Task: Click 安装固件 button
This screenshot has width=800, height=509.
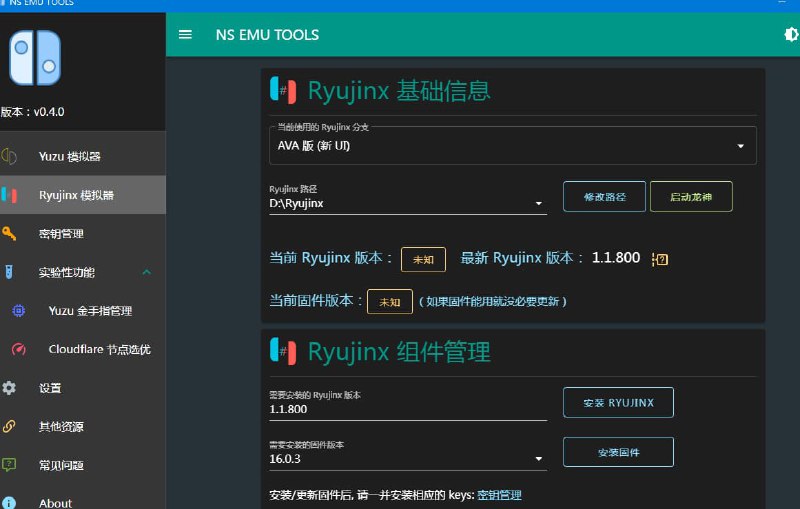Action: tap(618, 452)
